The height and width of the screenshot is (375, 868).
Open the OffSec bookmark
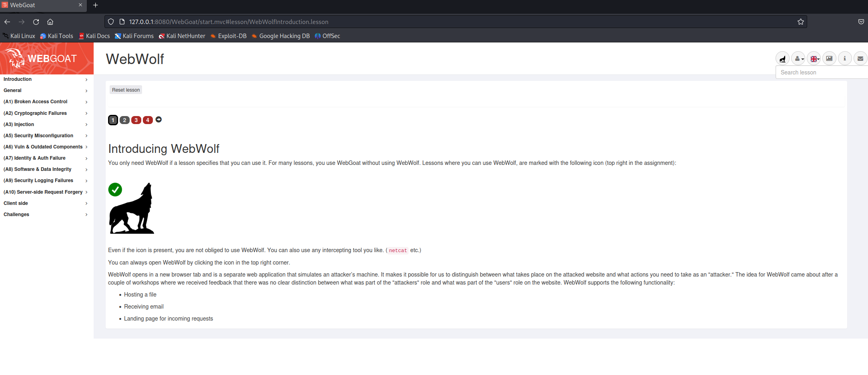(327, 36)
